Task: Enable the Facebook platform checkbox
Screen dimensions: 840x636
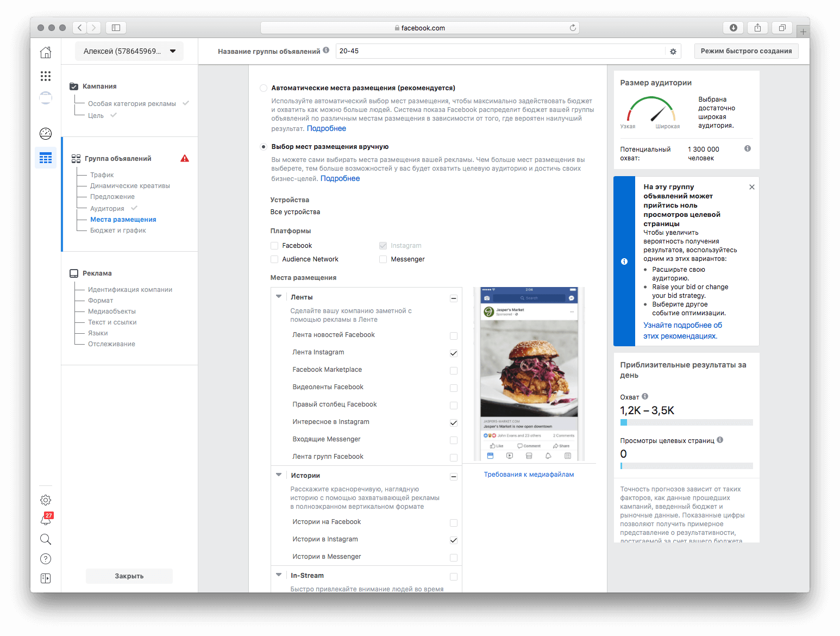Action: 274,246
